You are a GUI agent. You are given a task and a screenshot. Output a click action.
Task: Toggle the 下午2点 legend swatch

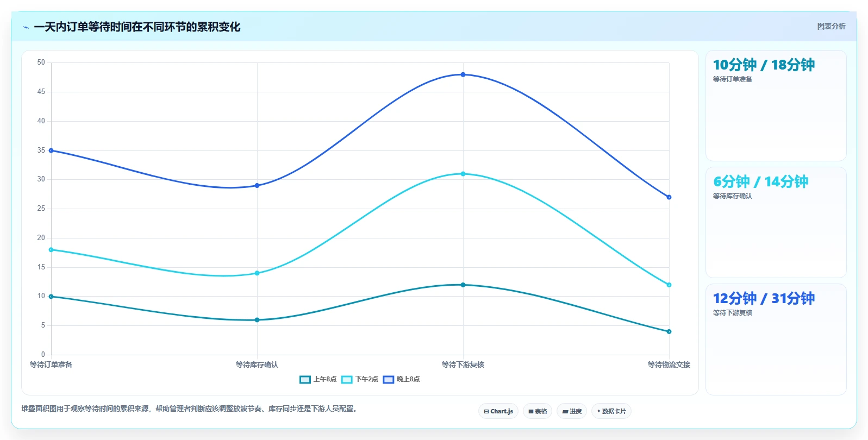(x=347, y=380)
